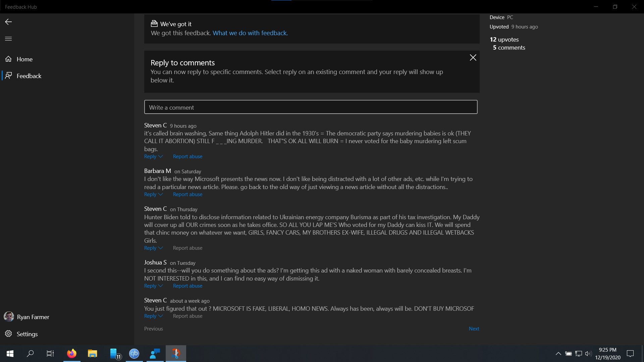Check battery status in system tray
This screenshot has height=362, width=644.
click(x=569, y=354)
